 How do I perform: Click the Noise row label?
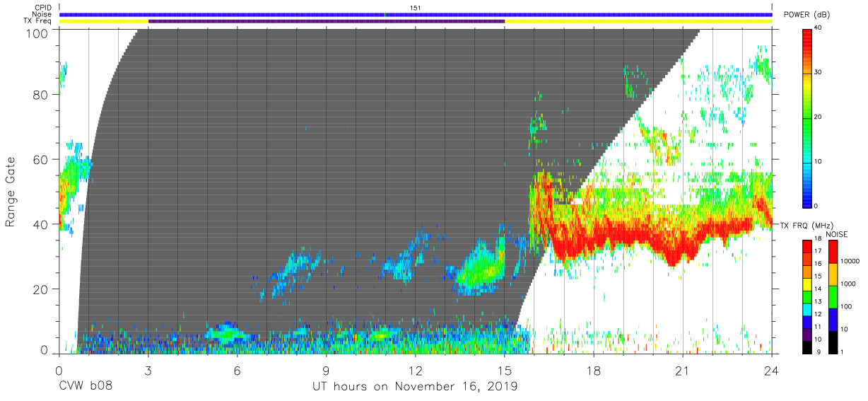43,14
